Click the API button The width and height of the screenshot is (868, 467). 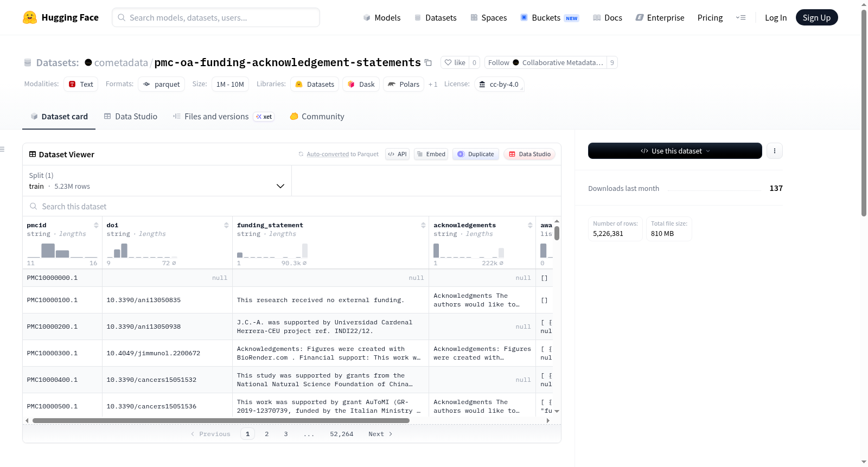[x=397, y=154]
